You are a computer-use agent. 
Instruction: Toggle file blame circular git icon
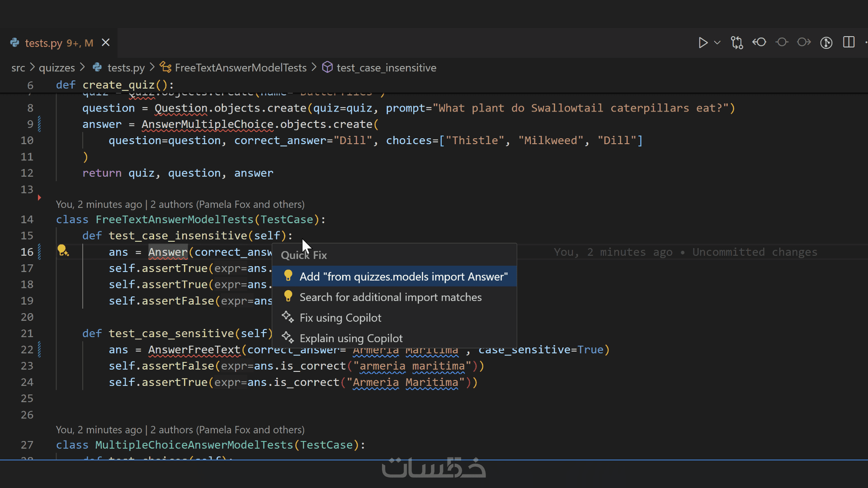[826, 42]
